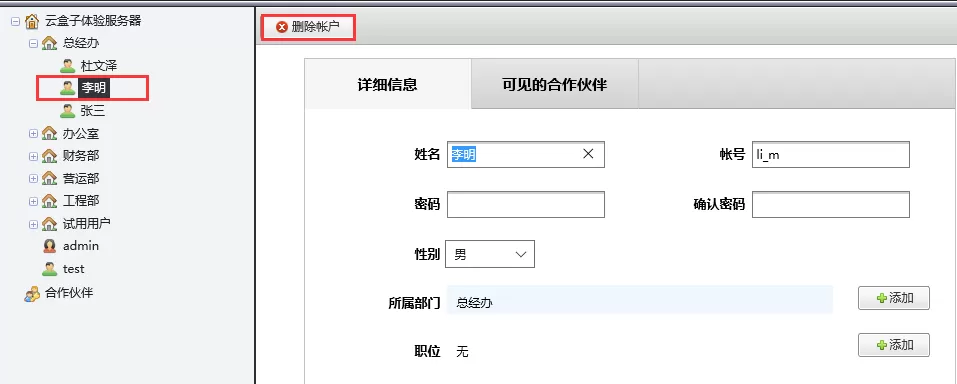
Task: Select user 杜文泽 in the tree
Action: click(99, 66)
